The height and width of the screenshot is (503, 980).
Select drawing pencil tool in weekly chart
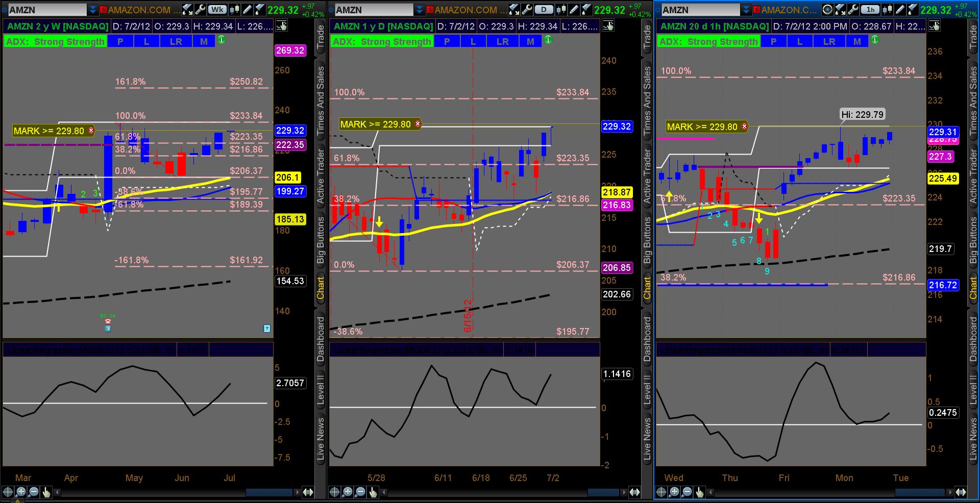247,10
